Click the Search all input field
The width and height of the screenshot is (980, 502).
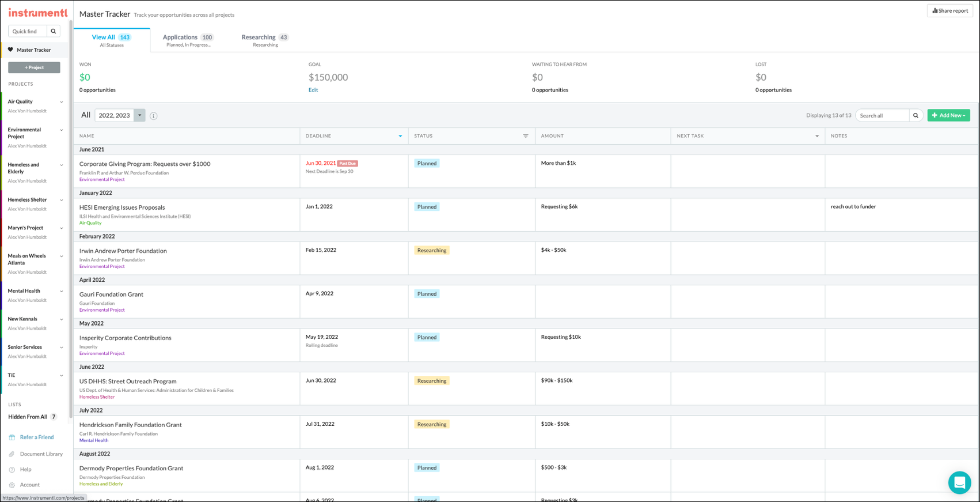click(x=882, y=115)
